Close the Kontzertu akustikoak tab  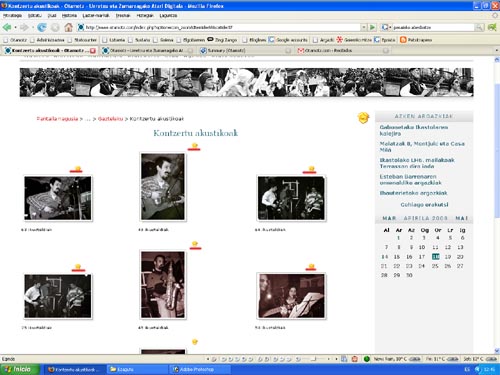(x=93, y=51)
